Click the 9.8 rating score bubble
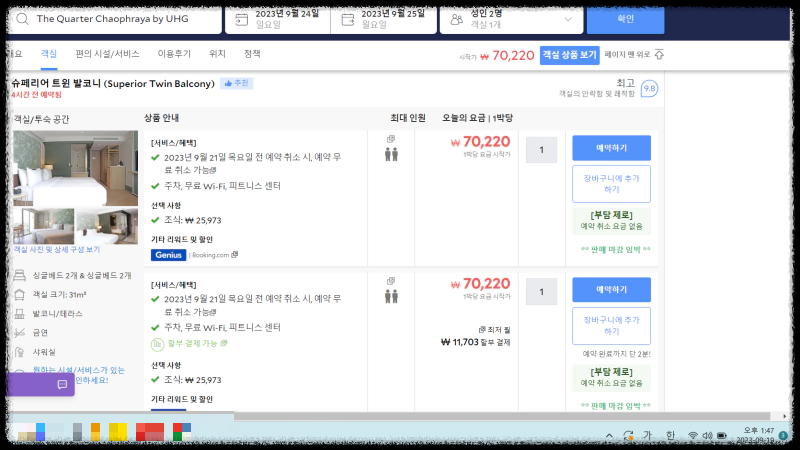800x450 pixels. tap(649, 89)
